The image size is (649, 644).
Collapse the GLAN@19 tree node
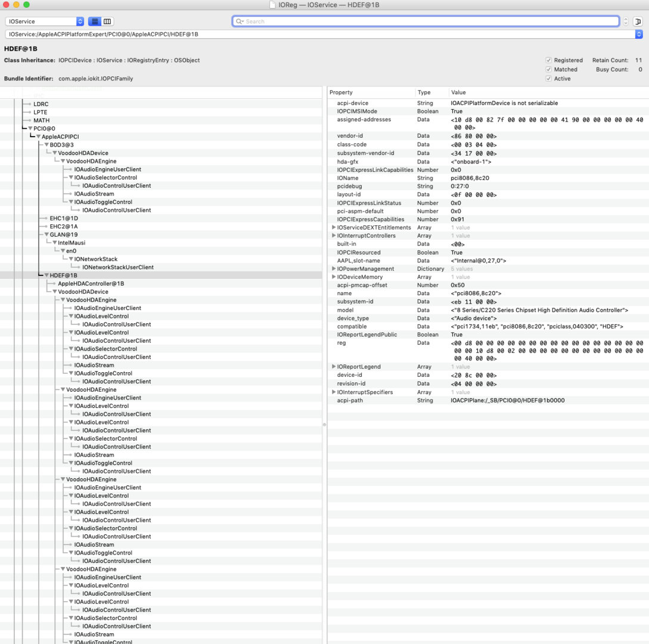(x=47, y=235)
